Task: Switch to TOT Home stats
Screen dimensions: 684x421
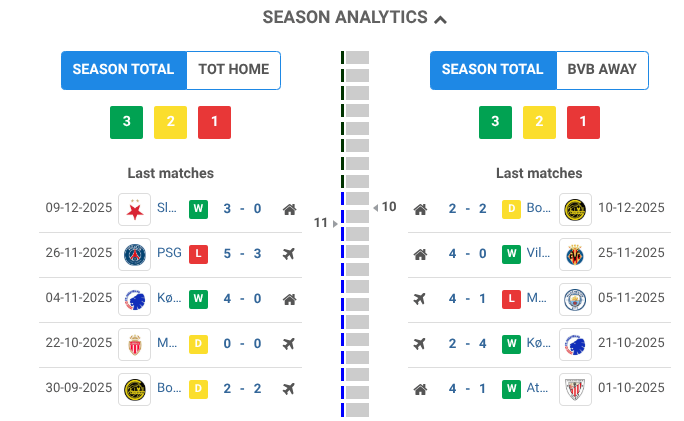Action: (x=233, y=70)
